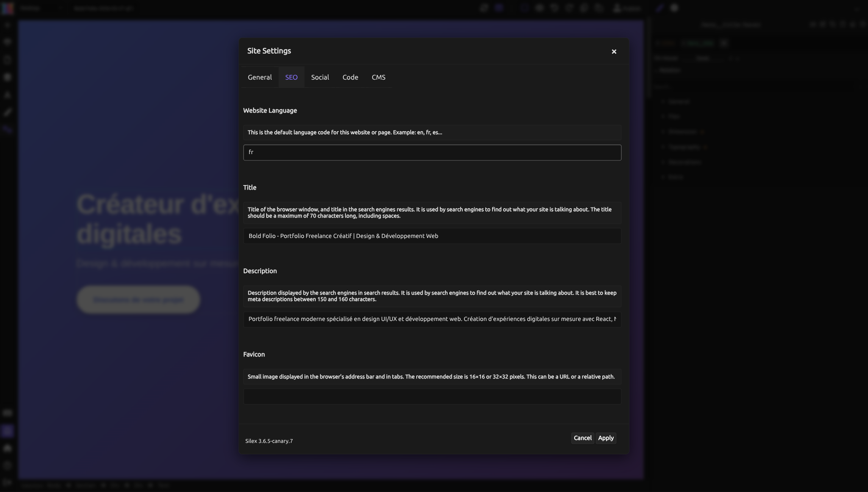
Task: Click the Website Language field containing 'fr'
Action: point(432,152)
